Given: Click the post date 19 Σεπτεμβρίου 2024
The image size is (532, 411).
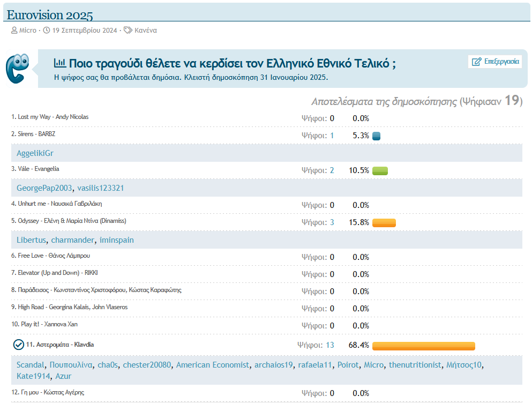Looking at the screenshot, I should point(85,30).
